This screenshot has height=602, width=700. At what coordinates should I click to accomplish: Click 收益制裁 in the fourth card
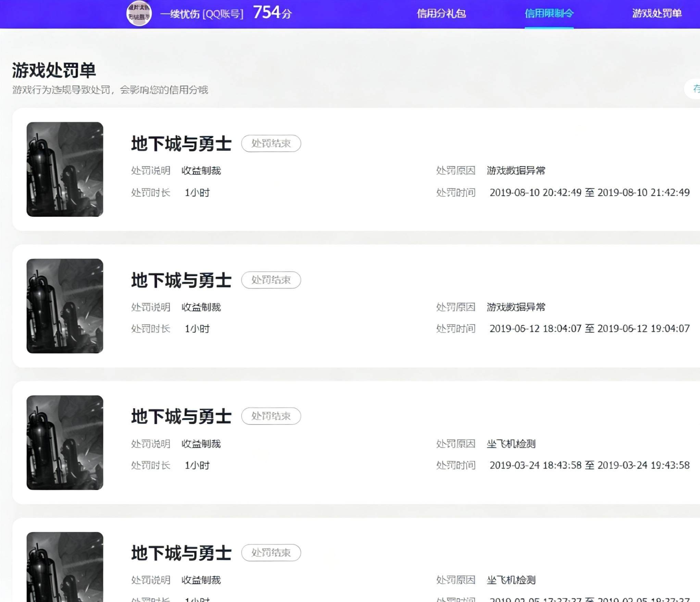click(201, 580)
